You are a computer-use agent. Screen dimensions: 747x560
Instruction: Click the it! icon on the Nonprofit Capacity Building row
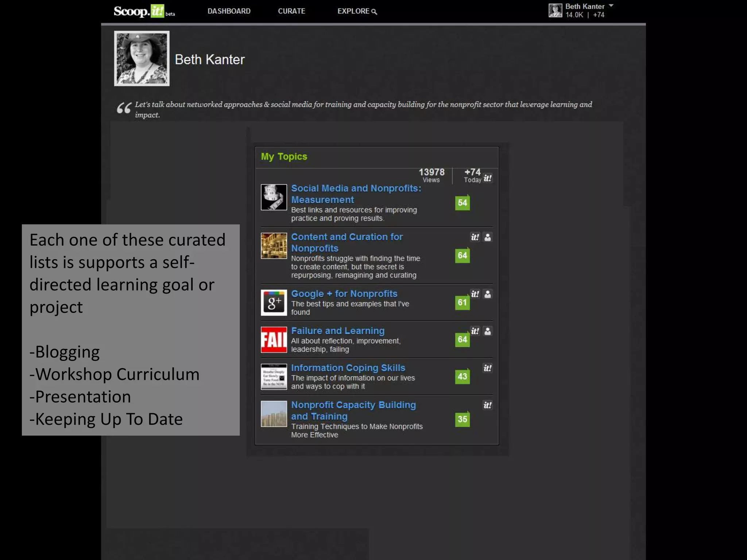(x=488, y=405)
